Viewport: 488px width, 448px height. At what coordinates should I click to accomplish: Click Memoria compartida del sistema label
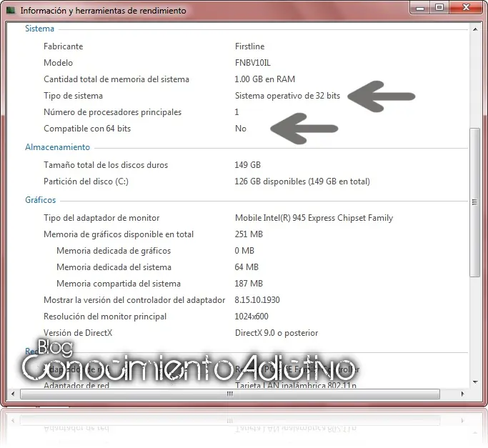(x=119, y=284)
